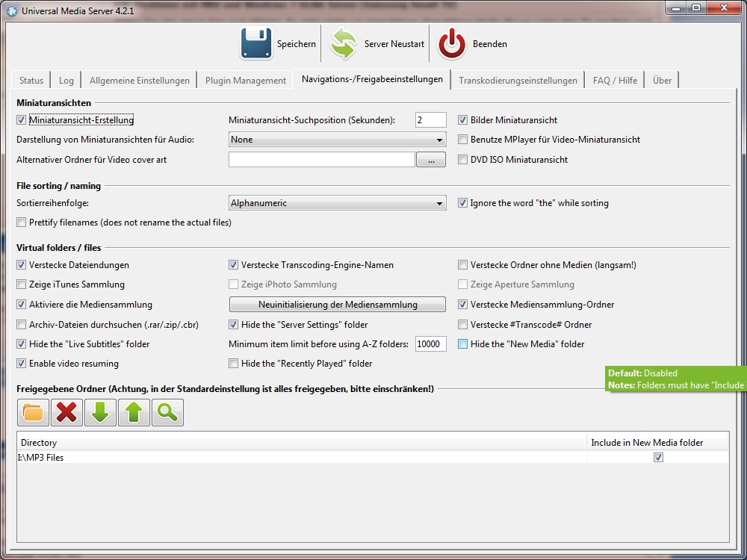Enable Prettify filenames checkbox

21,223
